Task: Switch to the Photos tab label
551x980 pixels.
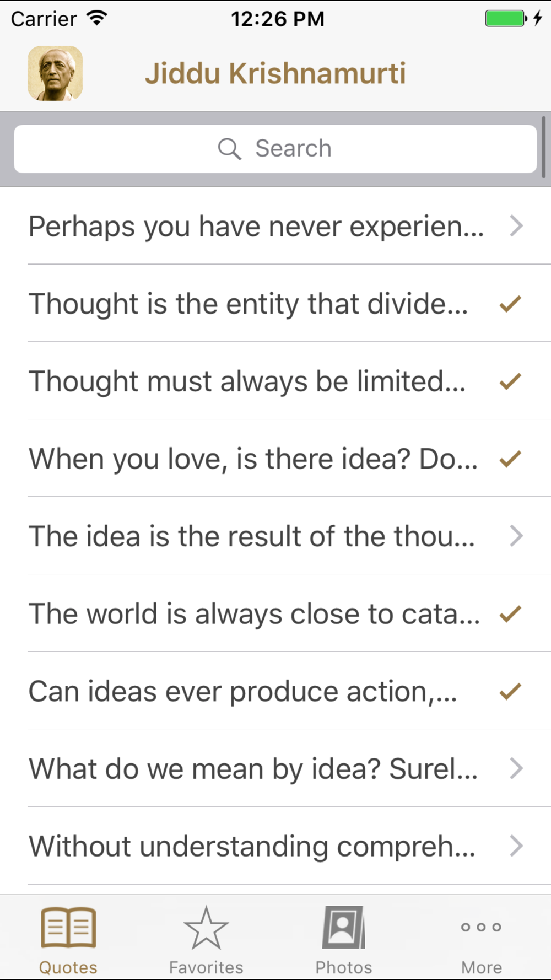Action: (344, 967)
